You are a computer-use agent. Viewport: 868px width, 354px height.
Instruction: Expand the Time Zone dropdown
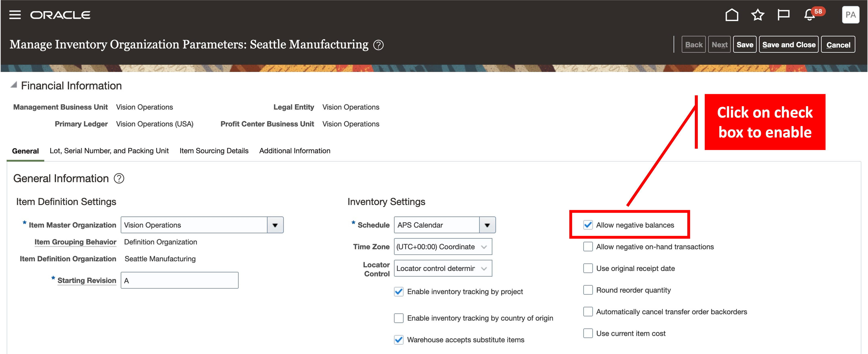coord(484,247)
